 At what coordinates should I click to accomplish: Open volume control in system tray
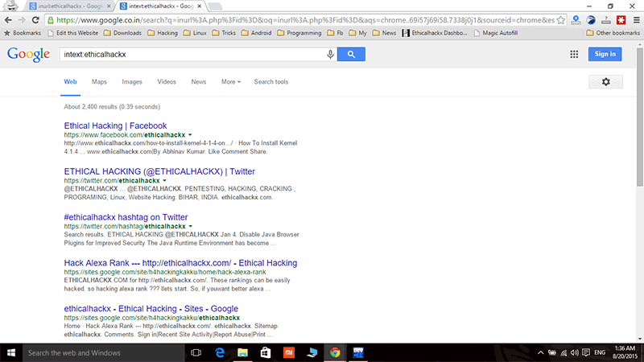click(575, 352)
